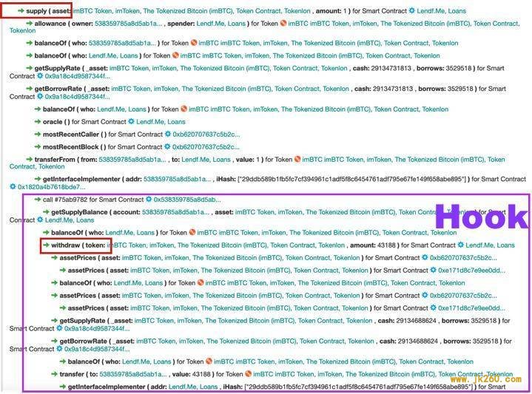Click the allowance function name
This screenshot has width=532, height=394.
(50, 24)
